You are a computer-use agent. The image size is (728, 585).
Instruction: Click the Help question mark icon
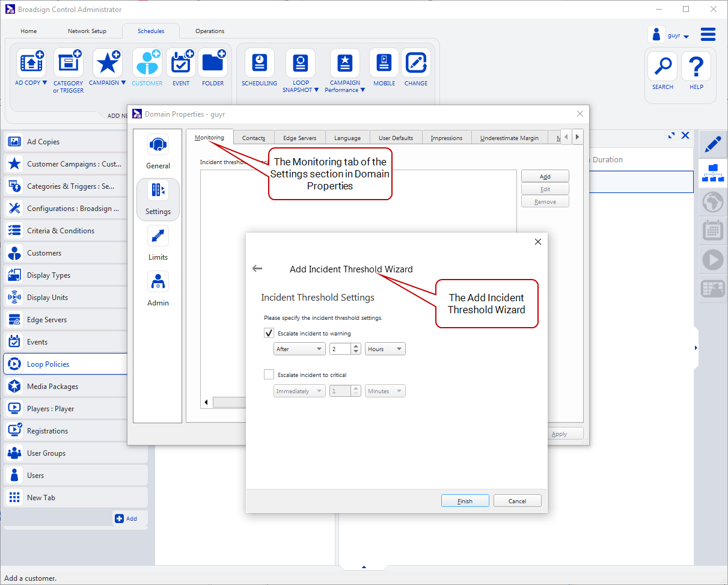click(x=696, y=66)
